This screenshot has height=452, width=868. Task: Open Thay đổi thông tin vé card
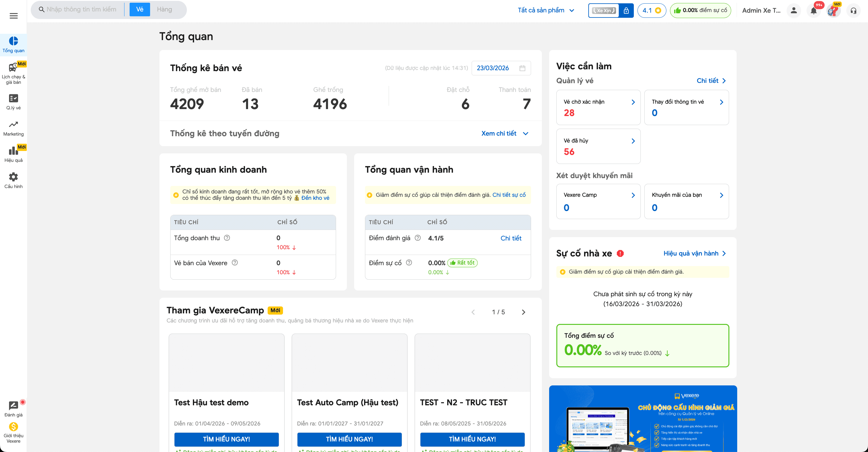[x=686, y=107]
